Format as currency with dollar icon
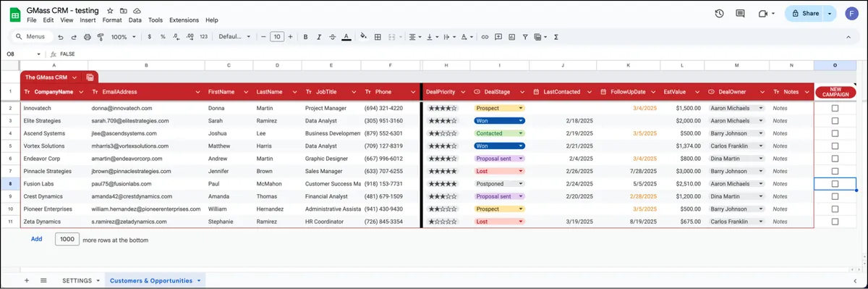 pyautogui.click(x=149, y=37)
